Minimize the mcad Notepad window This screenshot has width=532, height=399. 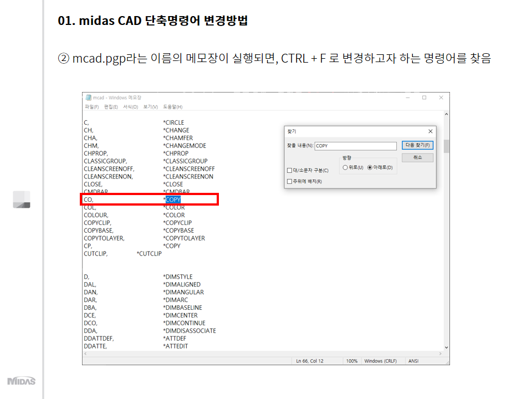point(408,98)
